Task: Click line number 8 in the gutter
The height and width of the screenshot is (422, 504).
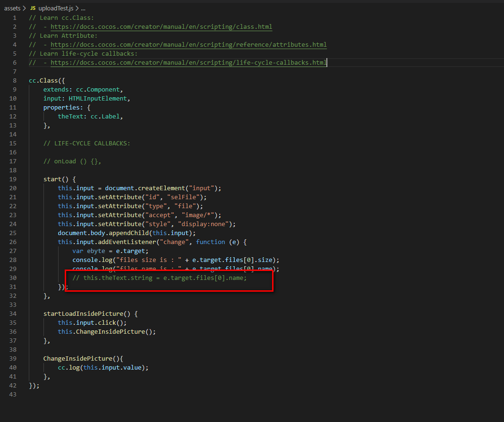Action: 15,81
